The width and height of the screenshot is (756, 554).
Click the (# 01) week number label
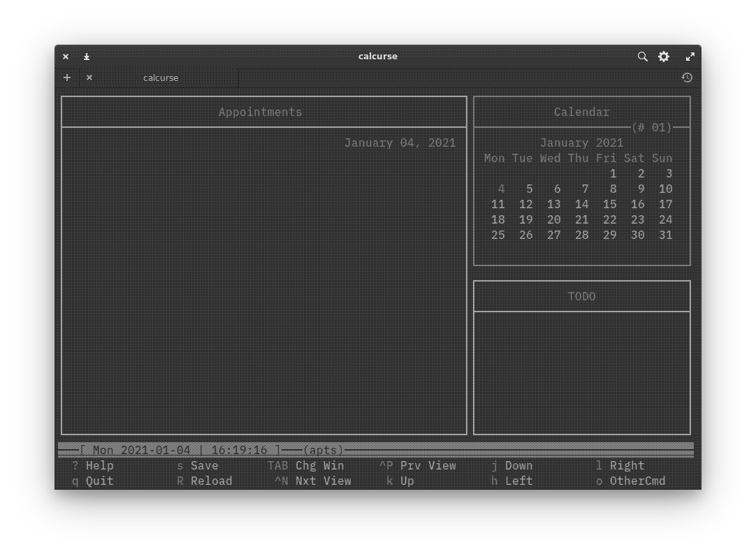pyautogui.click(x=651, y=127)
